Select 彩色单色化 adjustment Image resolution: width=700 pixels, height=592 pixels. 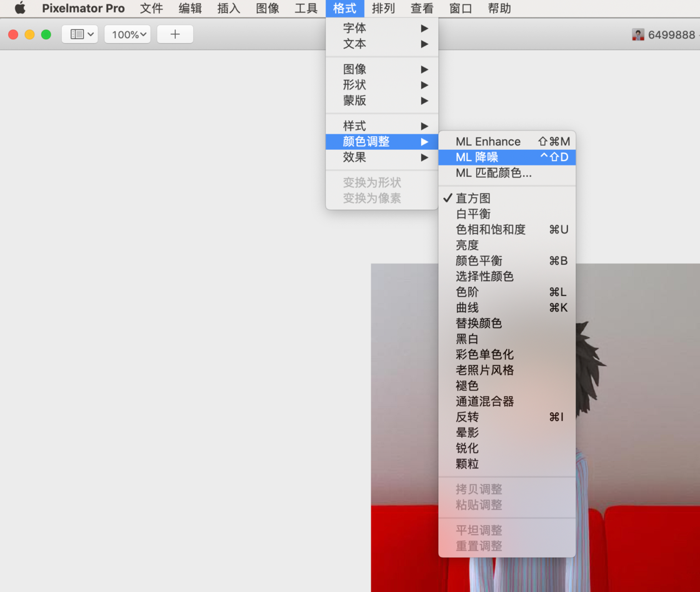coord(507,354)
